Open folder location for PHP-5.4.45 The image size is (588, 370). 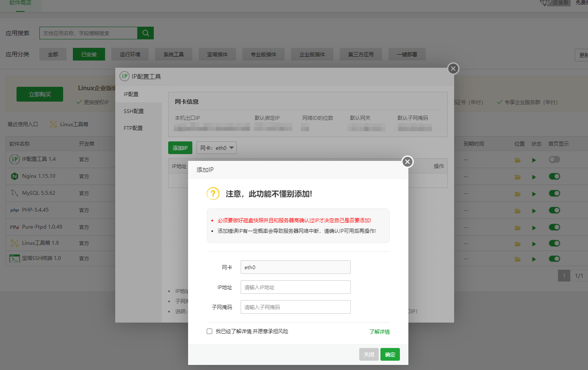tap(517, 211)
